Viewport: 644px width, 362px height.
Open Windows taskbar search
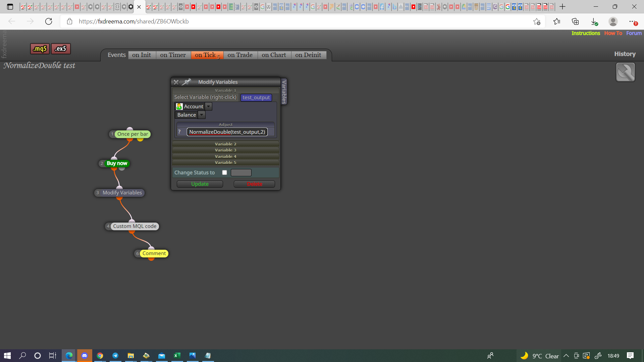pyautogui.click(x=22, y=356)
